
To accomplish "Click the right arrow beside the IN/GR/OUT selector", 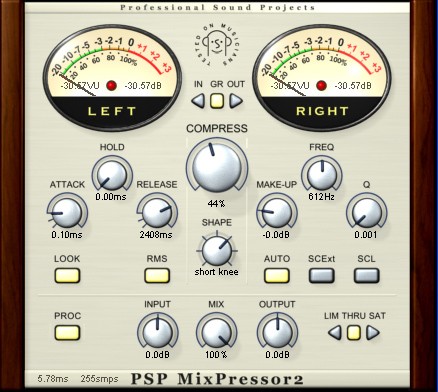I will (x=236, y=101).
